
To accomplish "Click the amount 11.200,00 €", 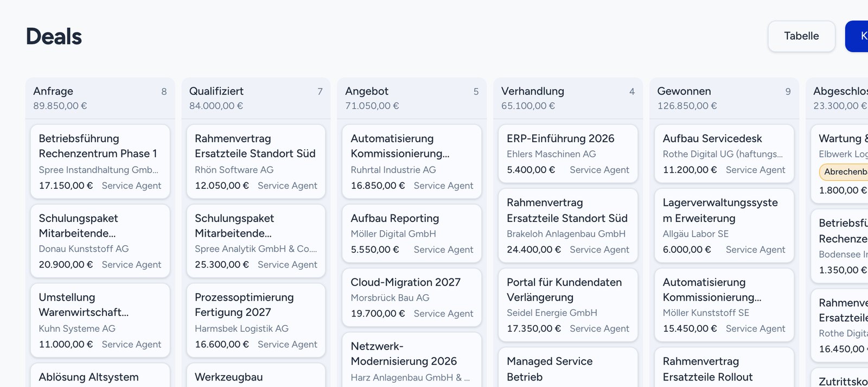I will coord(690,170).
